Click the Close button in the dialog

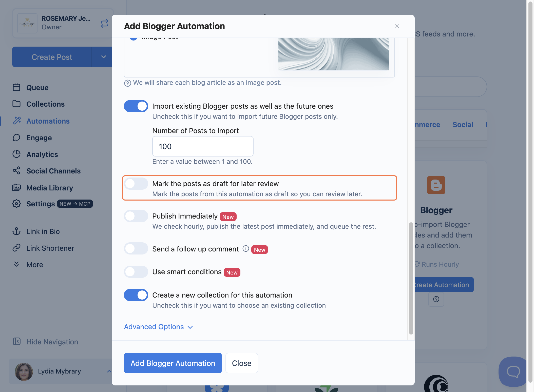point(242,363)
